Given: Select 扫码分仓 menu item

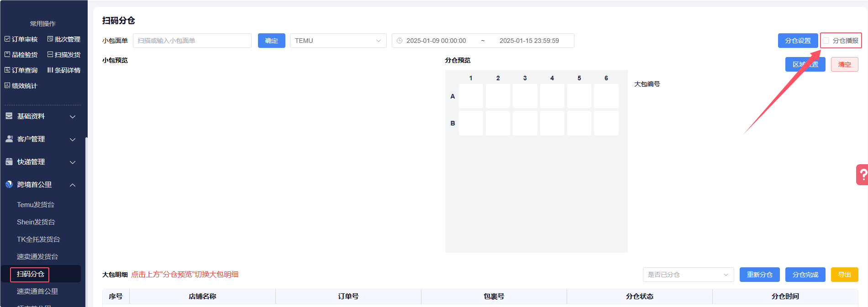Looking at the screenshot, I should [x=31, y=274].
